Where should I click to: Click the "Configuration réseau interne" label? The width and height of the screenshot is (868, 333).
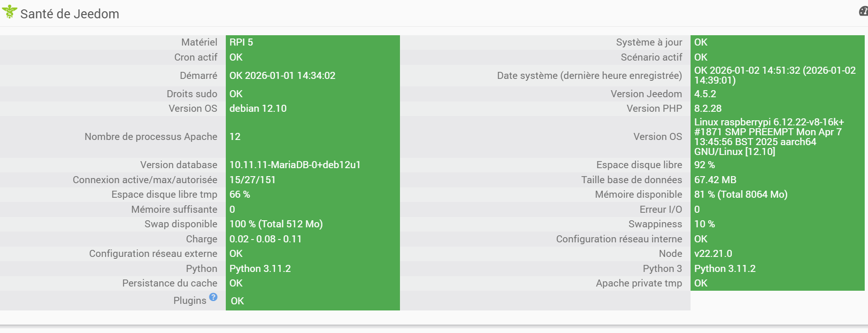click(619, 239)
